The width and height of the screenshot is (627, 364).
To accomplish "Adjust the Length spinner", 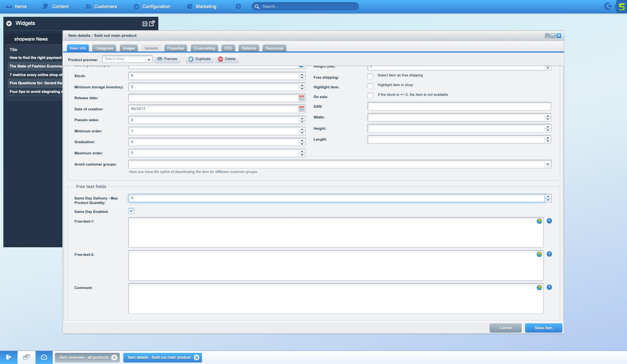I will click(548, 139).
